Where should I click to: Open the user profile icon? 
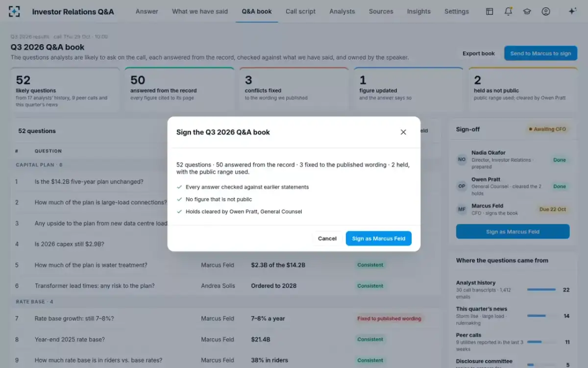(545, 11)
